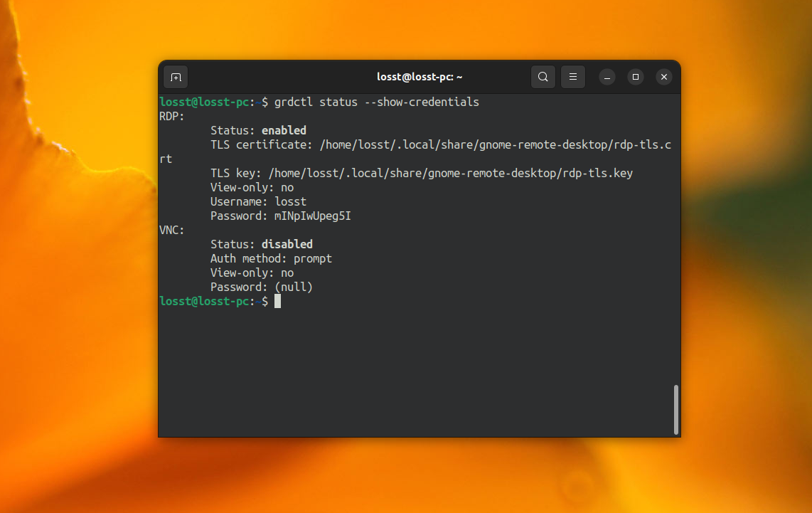Screen dimensions: 812x513
Task: Click the bold disabled status text
Action: [287, 245]
